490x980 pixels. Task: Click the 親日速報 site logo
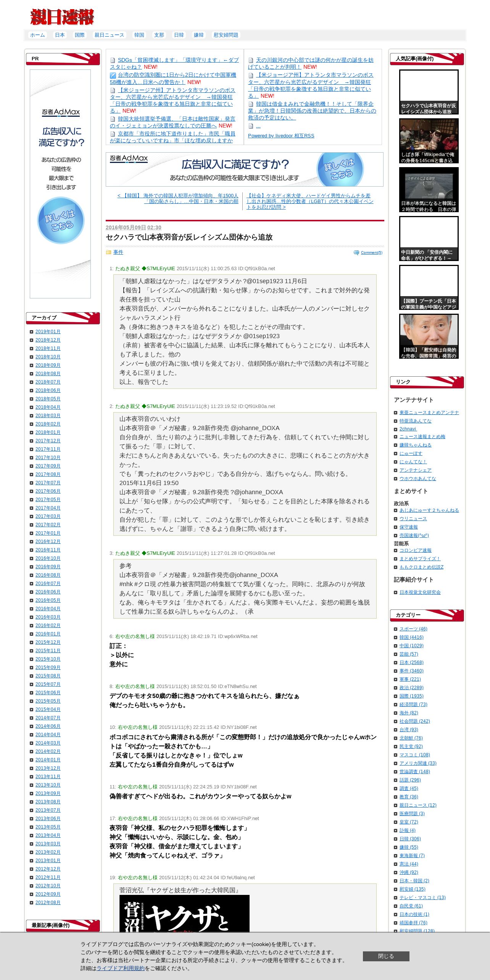point(62,17)
